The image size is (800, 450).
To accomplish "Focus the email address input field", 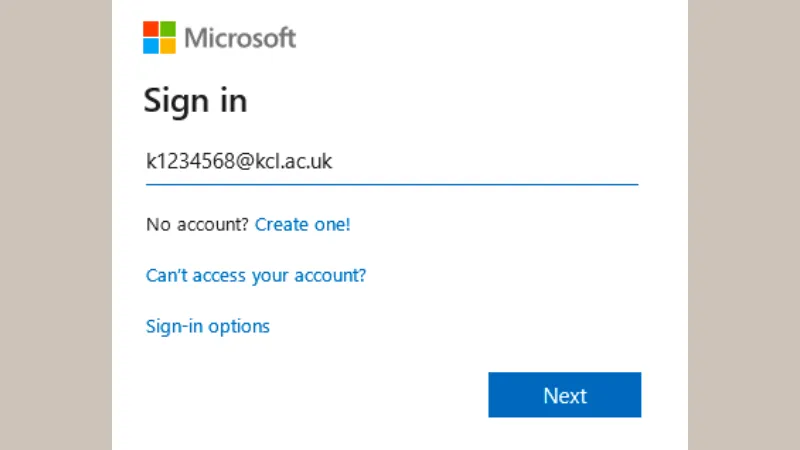I will point(392,162).
